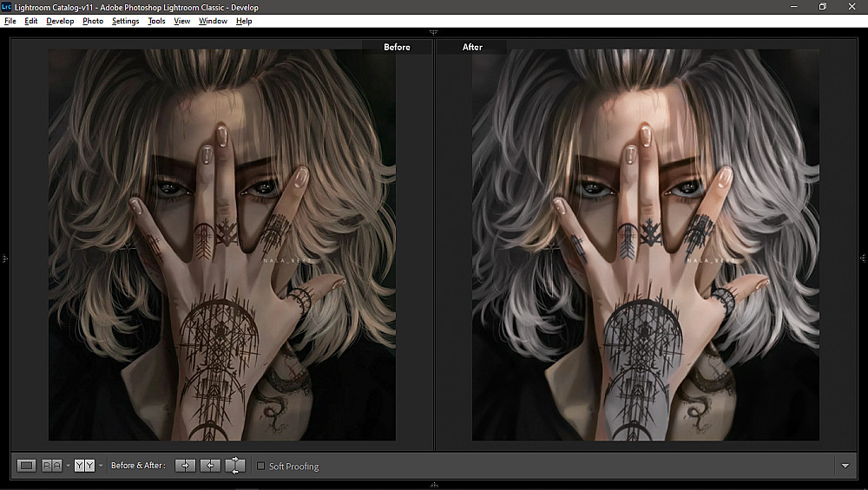Open Reference view options dropdown arrow
Viewport: 868px width, 490px height.
point(68,466)
